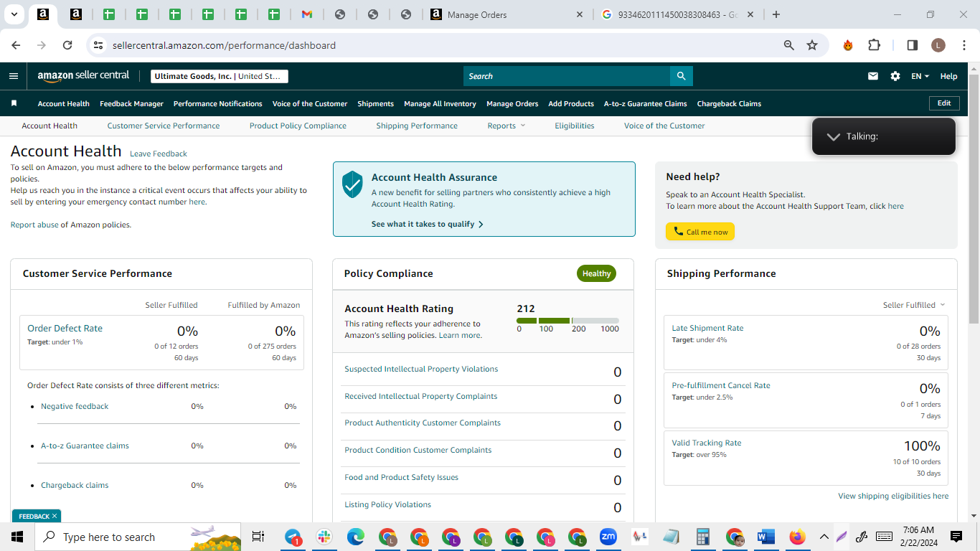Click the bookmark flag icon beside Account Health
Viewport: 980px width, 551px height.
click(x=14, y=103)
